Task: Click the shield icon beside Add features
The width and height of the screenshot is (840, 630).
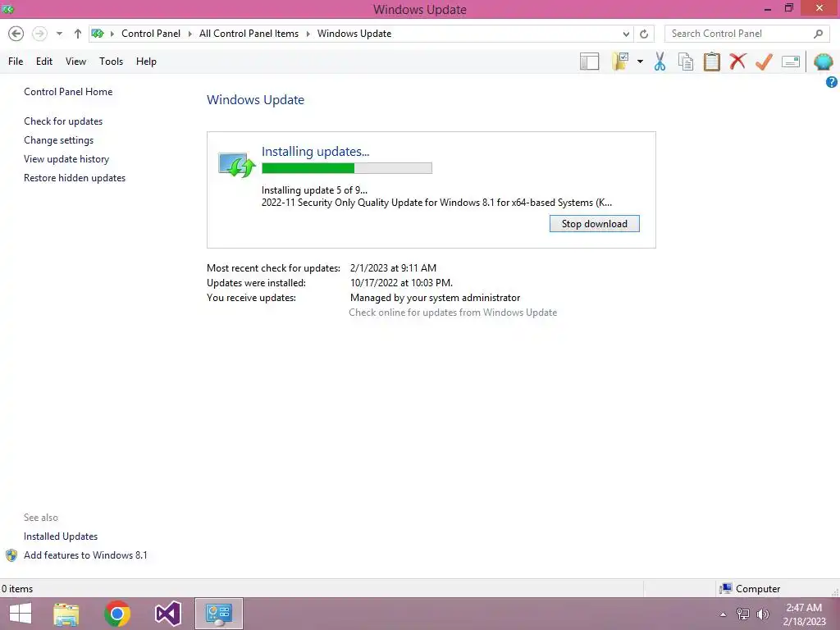Action: click(11, 555)
